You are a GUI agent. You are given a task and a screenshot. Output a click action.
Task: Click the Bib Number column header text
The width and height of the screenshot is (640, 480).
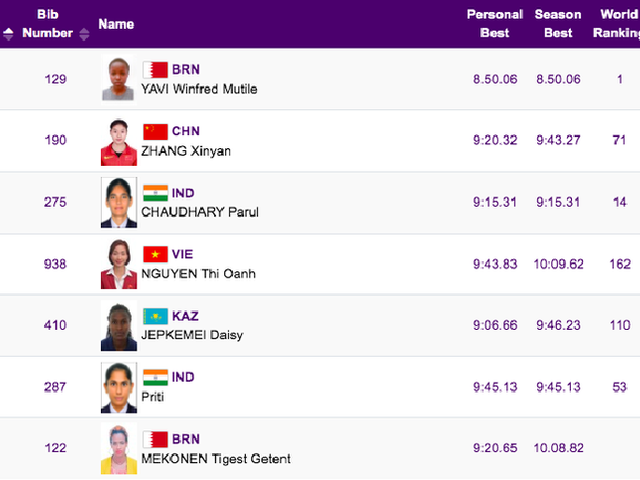[x=47, y=24]
